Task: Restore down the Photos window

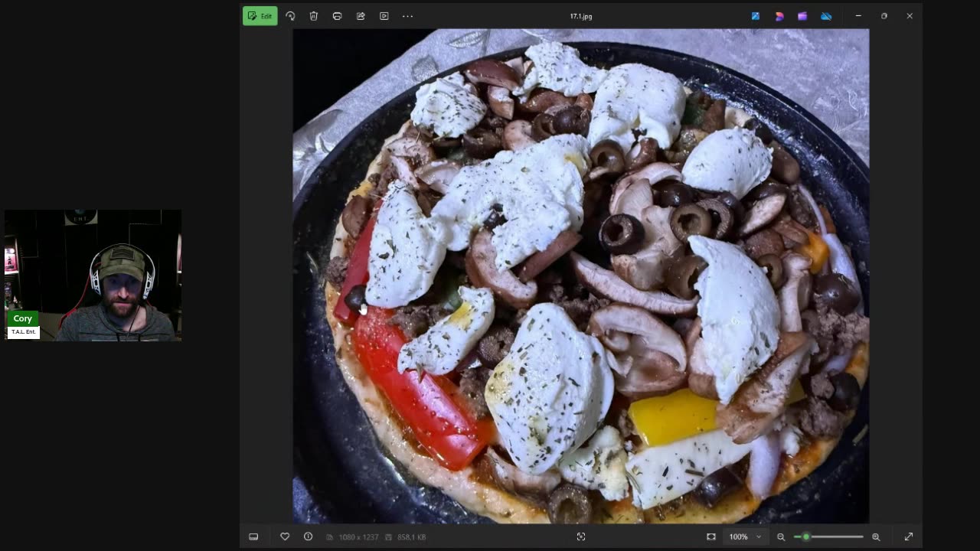Action: click(884, 16)
